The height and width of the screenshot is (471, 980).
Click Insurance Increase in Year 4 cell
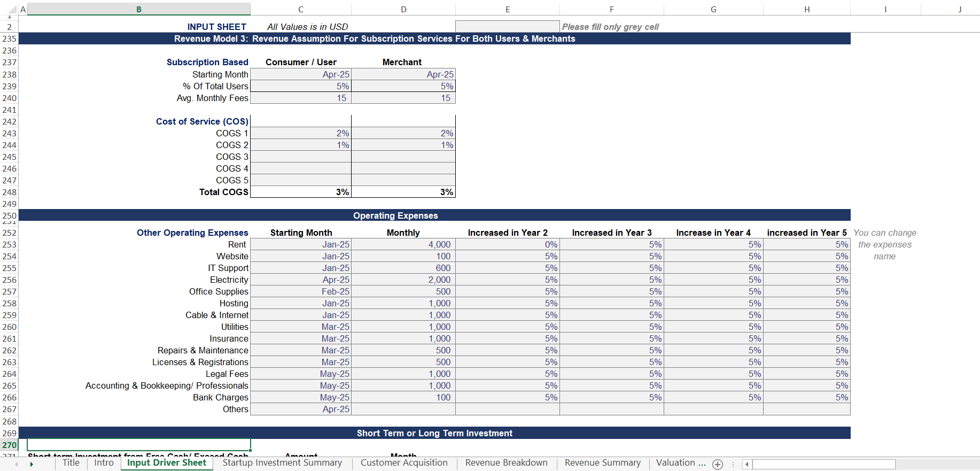(713, 338)
